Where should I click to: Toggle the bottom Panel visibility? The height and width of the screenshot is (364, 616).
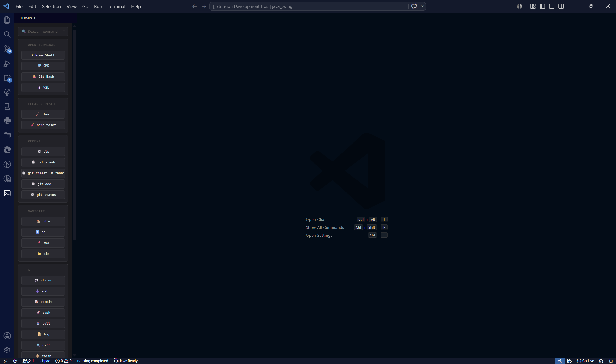pyautogui.click(x=552, y=6)
